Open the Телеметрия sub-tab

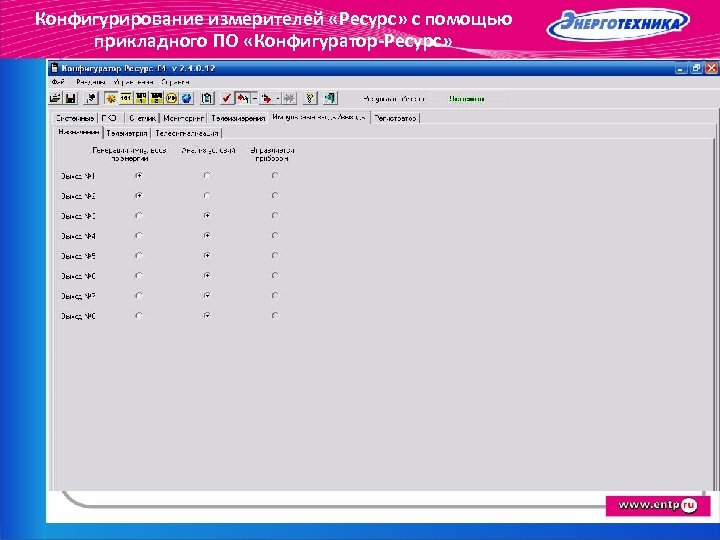[x=127, y=133]
